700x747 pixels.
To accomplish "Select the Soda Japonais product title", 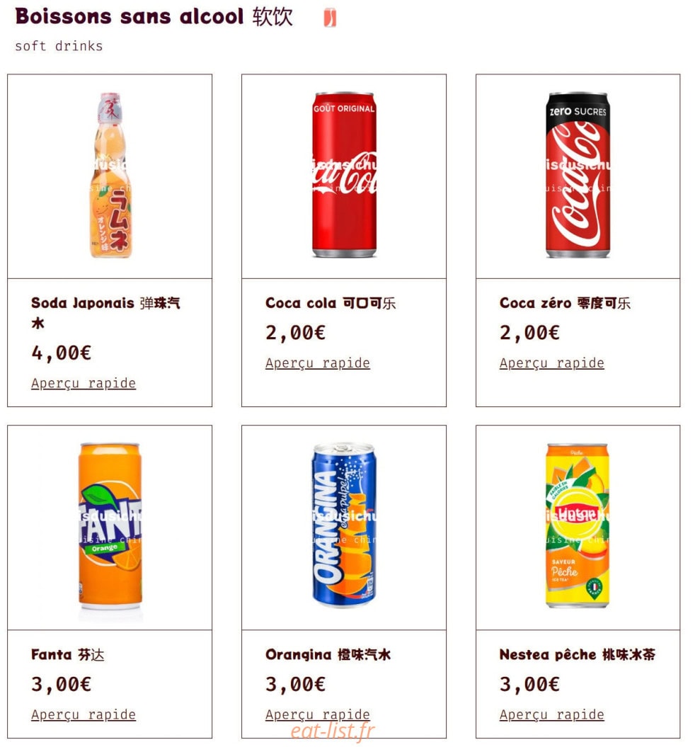I will tap(105, 312).
